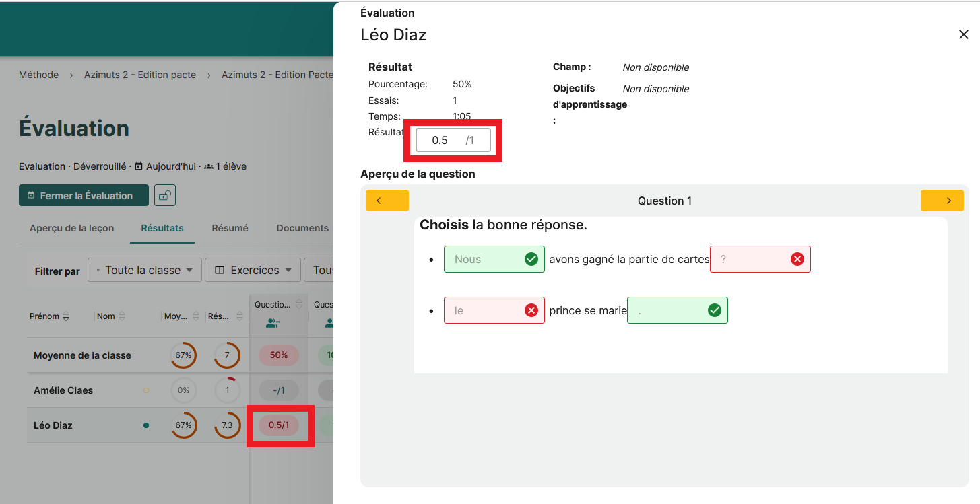This screenshot has width=980, height=504.
Task: Click the green checkmark next to 'Nous'
Action: click(531, 259)
